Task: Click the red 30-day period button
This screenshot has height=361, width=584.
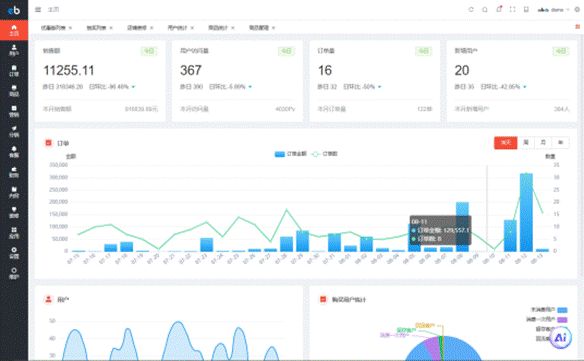Action: click(x=505, y=143)
